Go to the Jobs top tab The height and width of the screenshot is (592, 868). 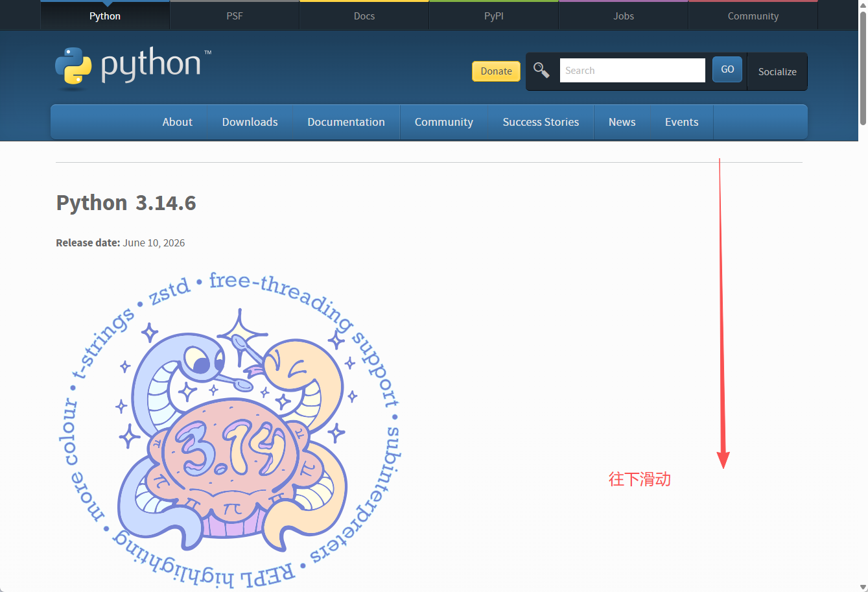[x=624, y=16]
